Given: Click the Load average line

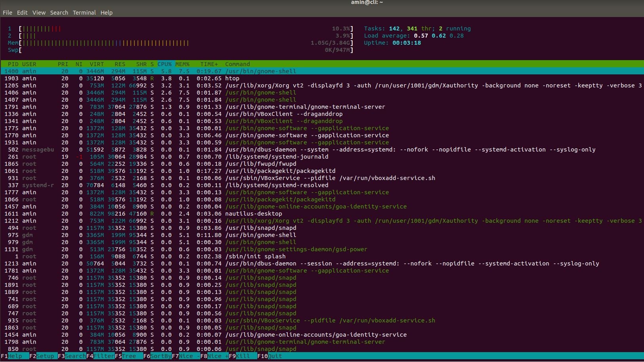Looking at the screenshot, I should click(x=414, y=36).
